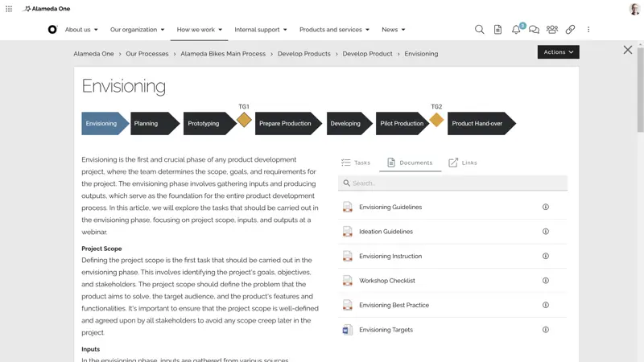Show info for Envisioning Targets
This screenshot has width=644, height=362.
pos(546,330)
